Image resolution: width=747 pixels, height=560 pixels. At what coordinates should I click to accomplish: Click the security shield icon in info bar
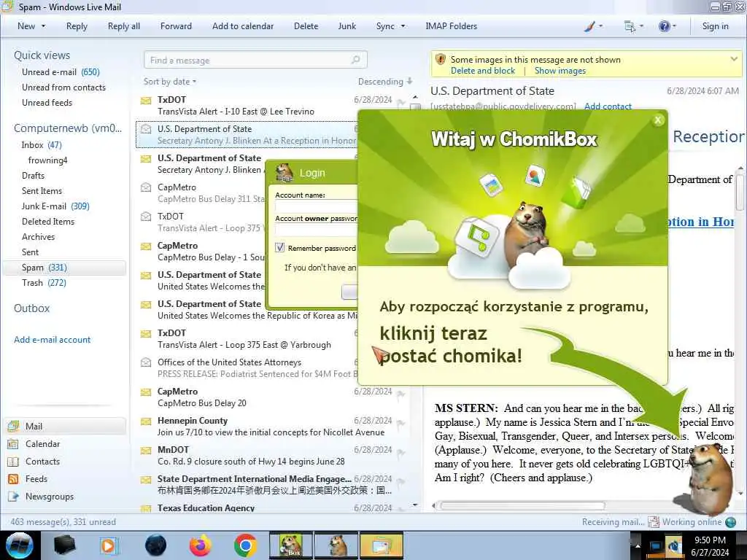441,60
